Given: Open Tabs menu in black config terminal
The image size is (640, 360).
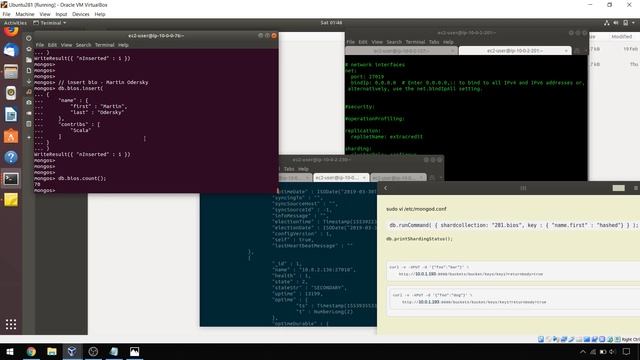Looking at the screenshot, I should coord(434,42).
